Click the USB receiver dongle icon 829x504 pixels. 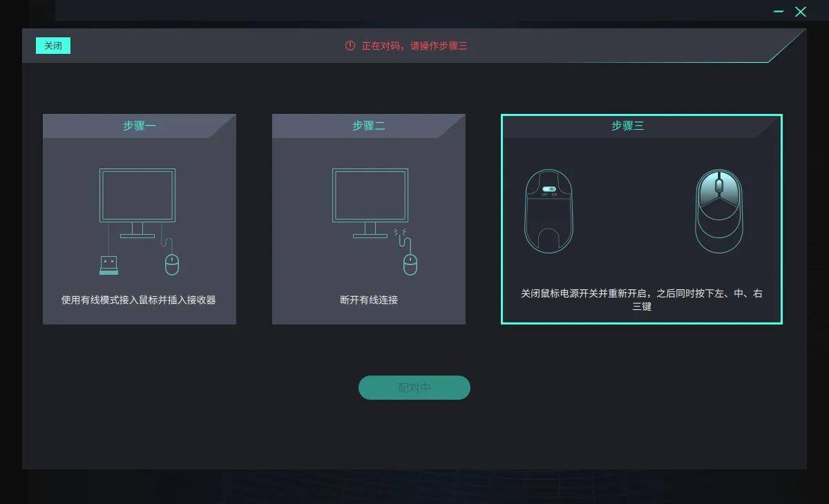108,265
